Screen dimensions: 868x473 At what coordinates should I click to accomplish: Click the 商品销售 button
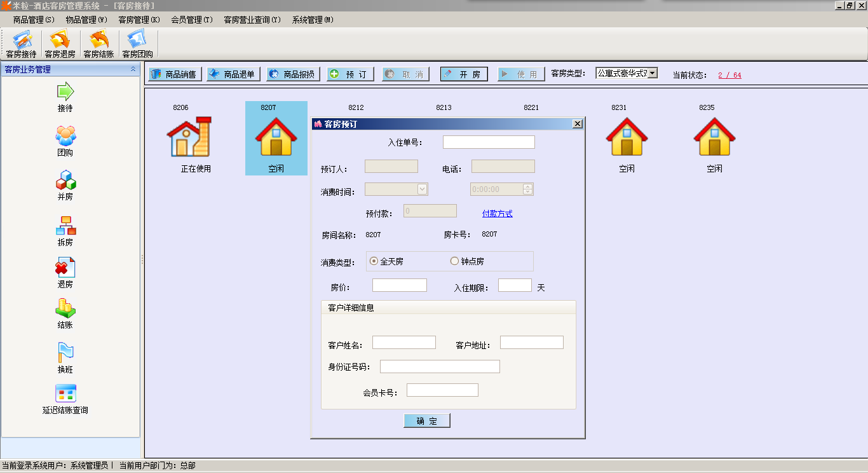[175, 74]
